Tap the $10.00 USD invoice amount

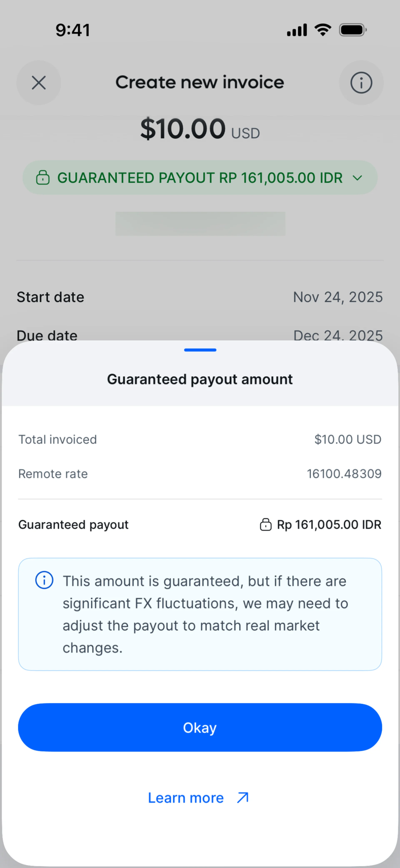pos(200,129)
